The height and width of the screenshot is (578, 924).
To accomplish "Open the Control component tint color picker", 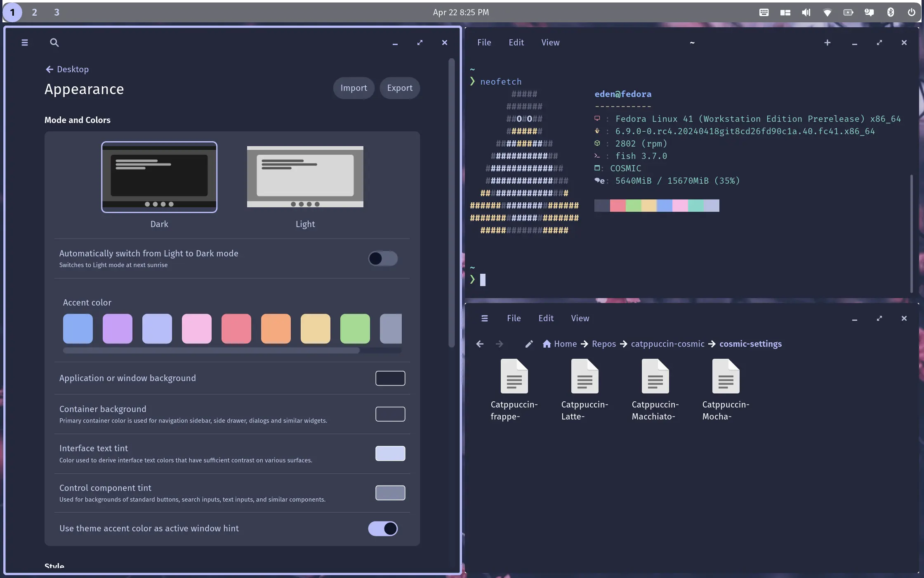I will 390,493.
